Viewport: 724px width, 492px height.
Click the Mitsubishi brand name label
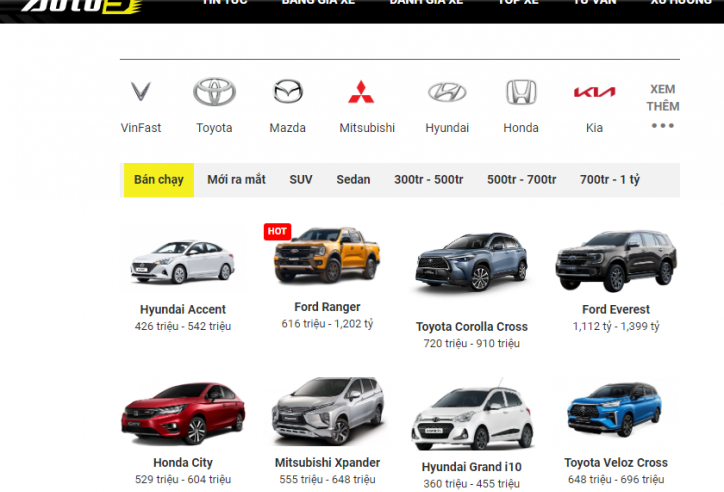367,128
